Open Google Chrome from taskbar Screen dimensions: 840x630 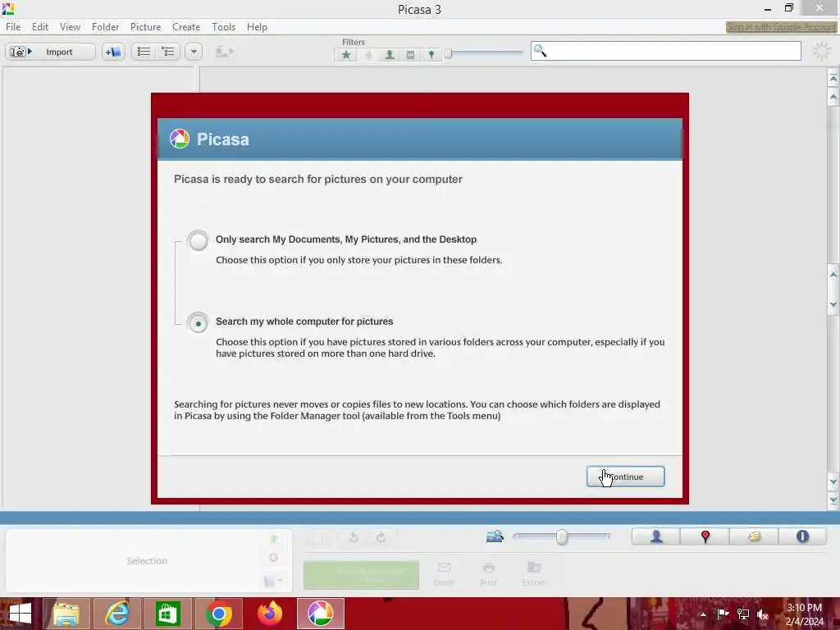pos(218,614)
